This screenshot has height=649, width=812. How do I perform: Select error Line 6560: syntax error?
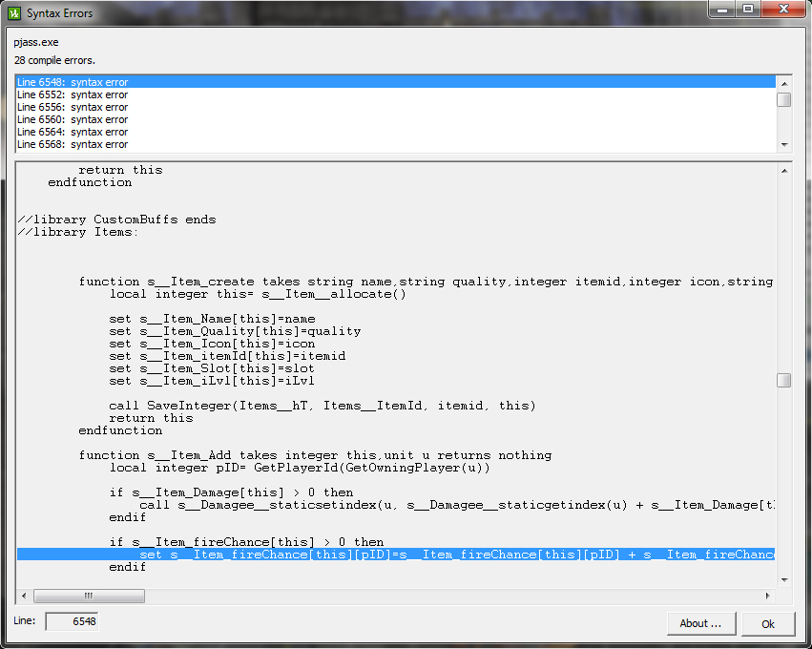(396, 119)
